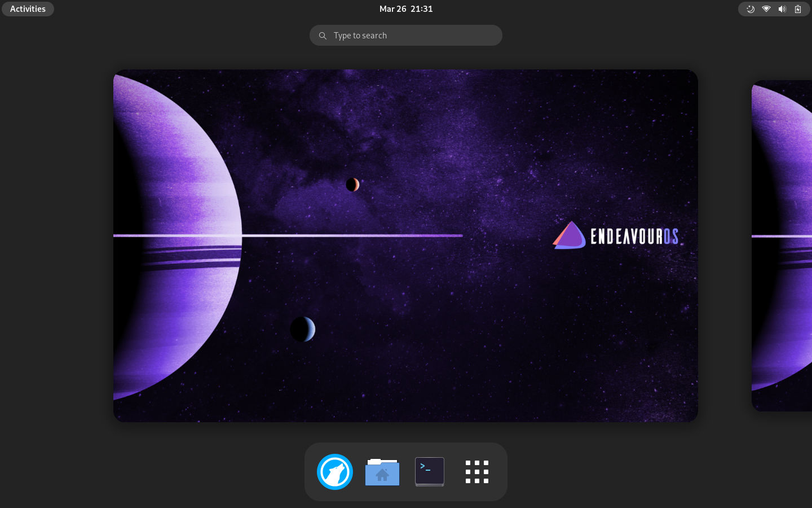The width and height of the screenshot is (812, 508).
Task: Open the calendar via Mar 26 date
Action: tap(392, 9)
